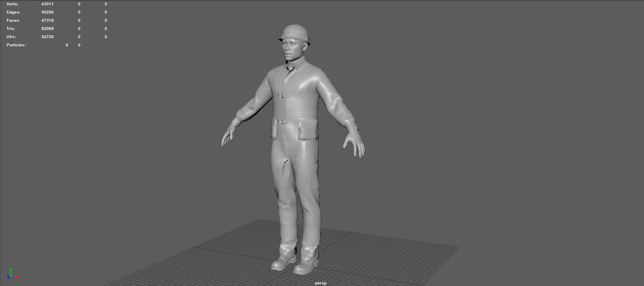Image resolution: width=644 pixels, height=286 pixels.
Task: Click the XYZ axis orientation gizmo
Action: pos(11,274)
